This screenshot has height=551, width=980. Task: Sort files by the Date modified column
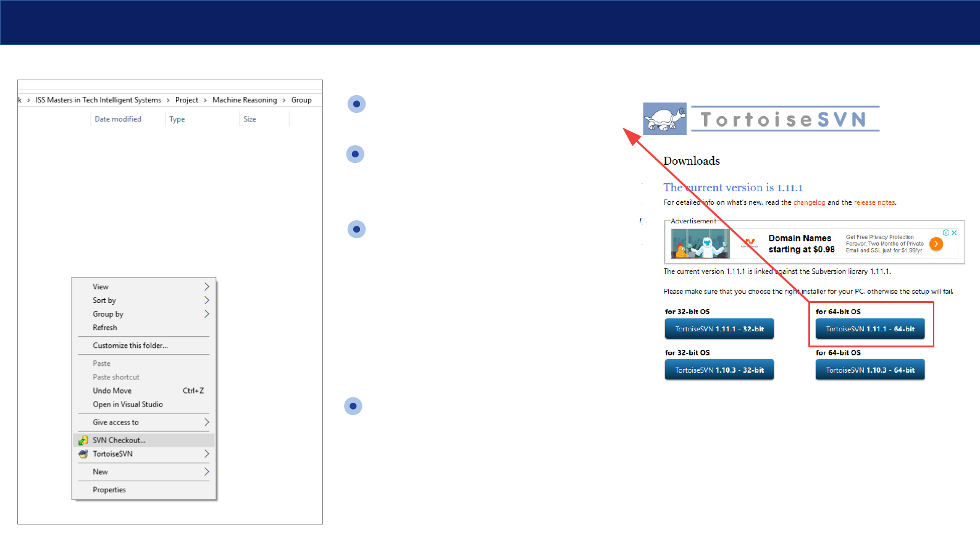pos(118,119)
